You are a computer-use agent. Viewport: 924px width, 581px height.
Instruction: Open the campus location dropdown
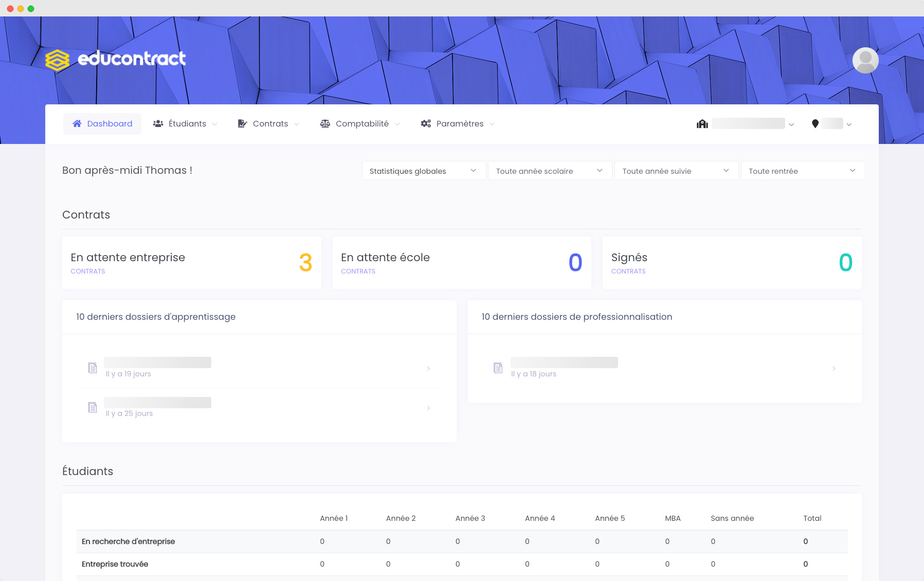(831, 124)
